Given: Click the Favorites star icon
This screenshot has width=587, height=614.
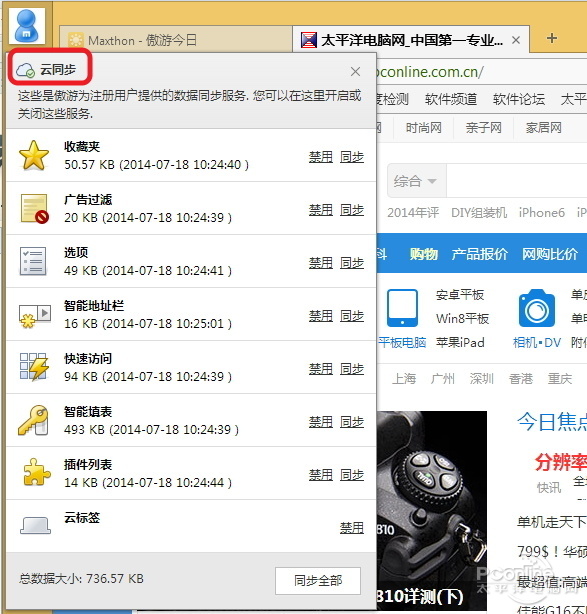Looking at the screenshot, I should [x=34, y=155].
